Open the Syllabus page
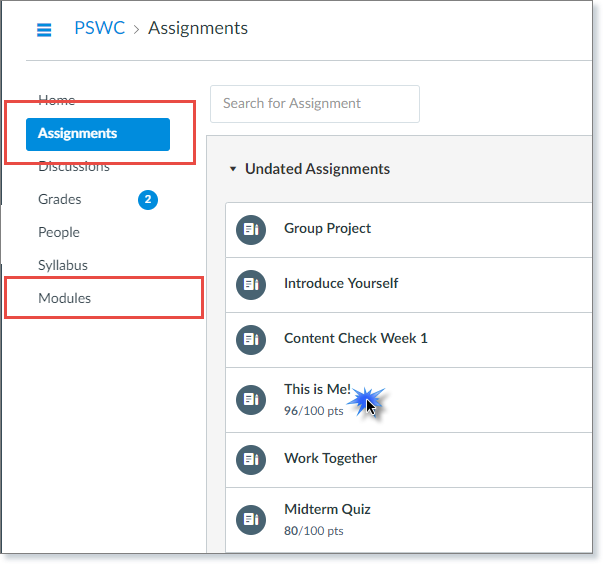 point(63,265)
